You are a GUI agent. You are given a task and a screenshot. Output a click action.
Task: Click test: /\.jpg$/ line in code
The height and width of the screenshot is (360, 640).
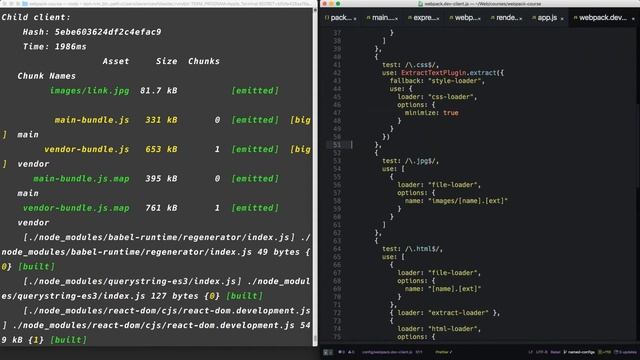(x=410, y=161)
